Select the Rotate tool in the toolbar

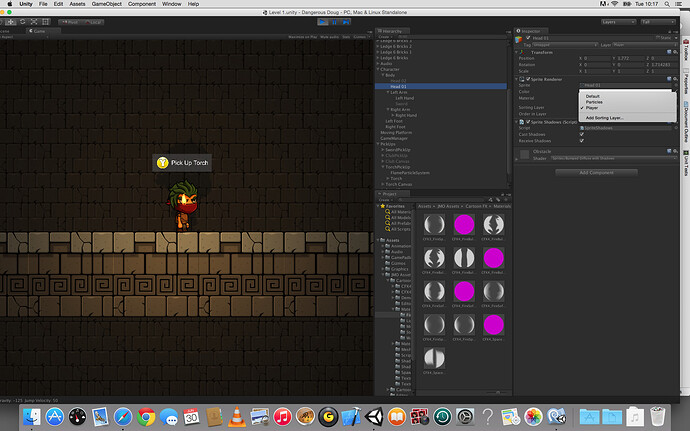(22, 22)
